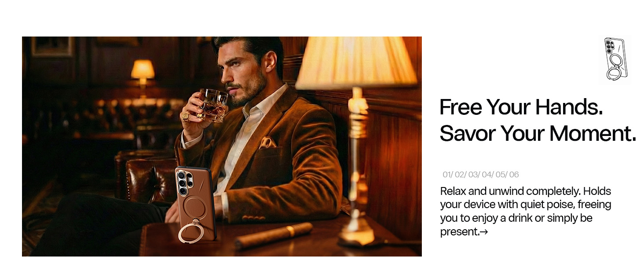The image size is (644, 264).
Task: Click the 'Relax and unwind completely' description
Action: tap(526, 212)
